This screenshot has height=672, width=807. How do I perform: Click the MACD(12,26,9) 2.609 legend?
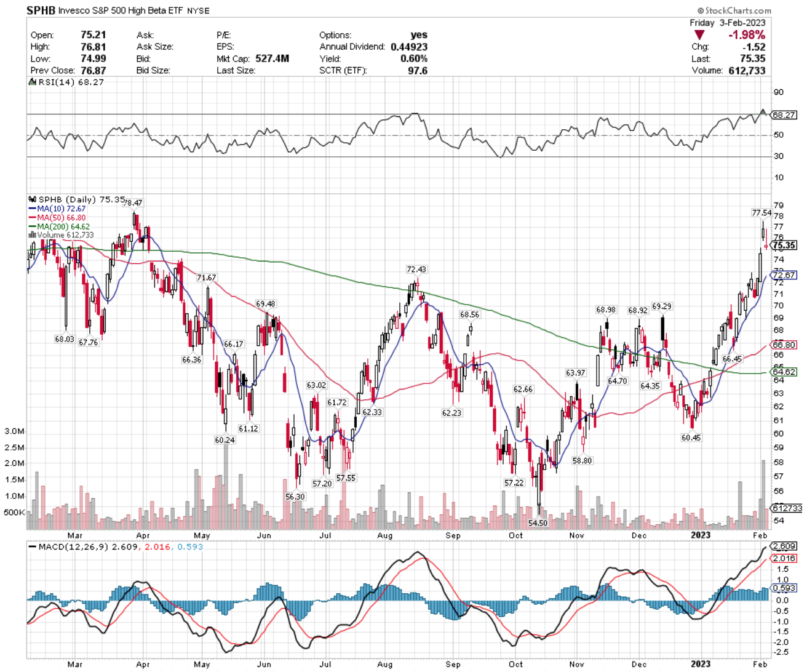click(x=83, y=546)
